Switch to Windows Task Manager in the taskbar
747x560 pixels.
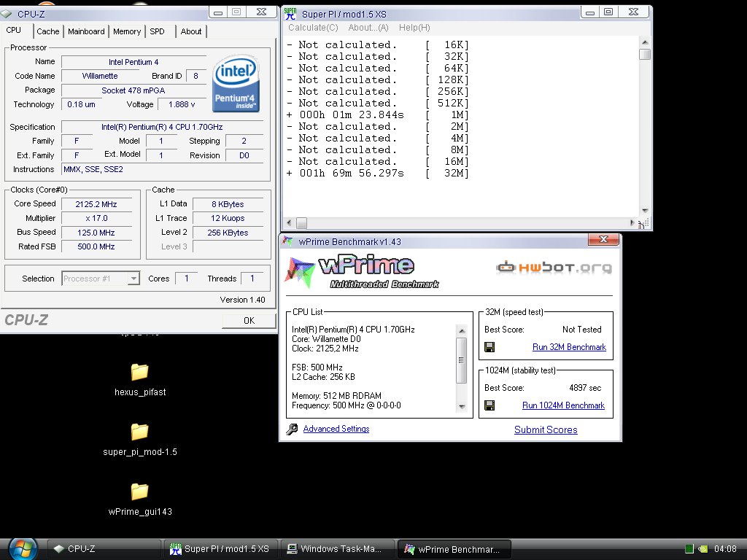(x=338, y=549)
